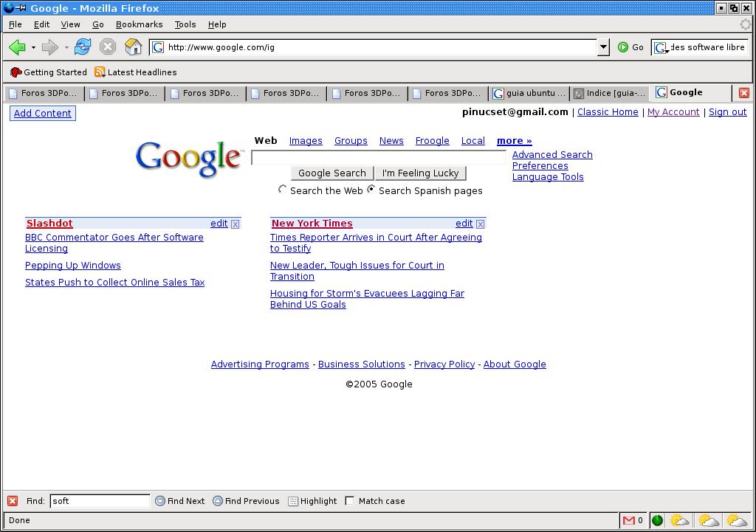Go back using the green Back arrow
The image size is (756, 532).
click(18, 47)
